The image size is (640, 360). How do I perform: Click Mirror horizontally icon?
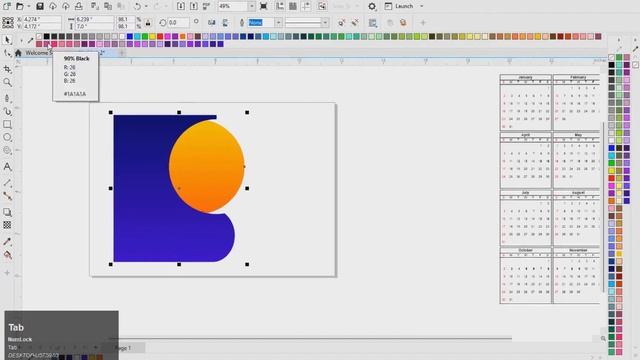[211, 22]
